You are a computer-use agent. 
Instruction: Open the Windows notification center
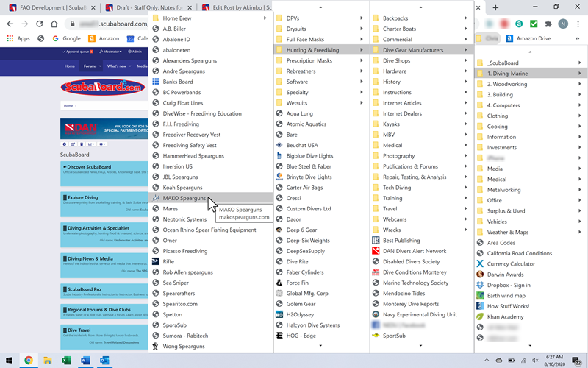[577, 361]
